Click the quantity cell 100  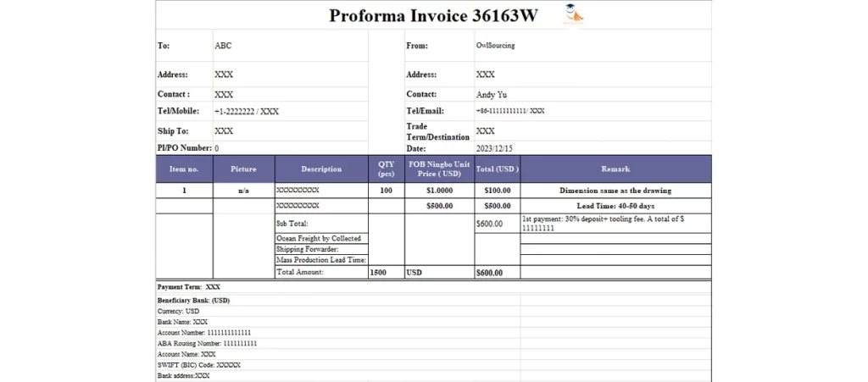pos(387,191)
